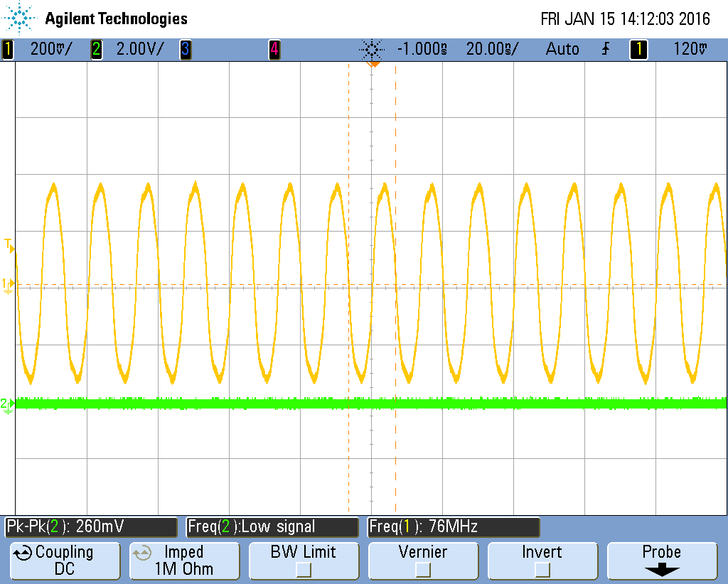Click the 120mV trigger level value

pyautogui.click(x=690, y=49)
